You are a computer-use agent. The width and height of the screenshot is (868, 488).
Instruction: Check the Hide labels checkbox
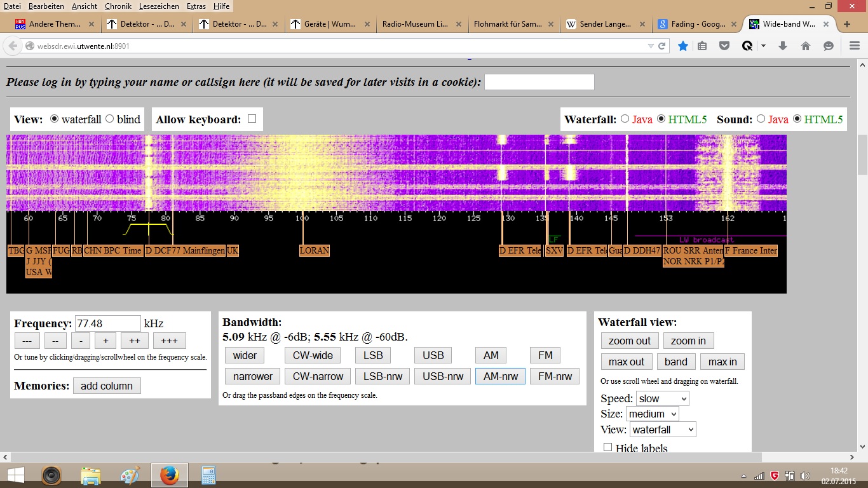pyautogui.click(x=607, y=447)
